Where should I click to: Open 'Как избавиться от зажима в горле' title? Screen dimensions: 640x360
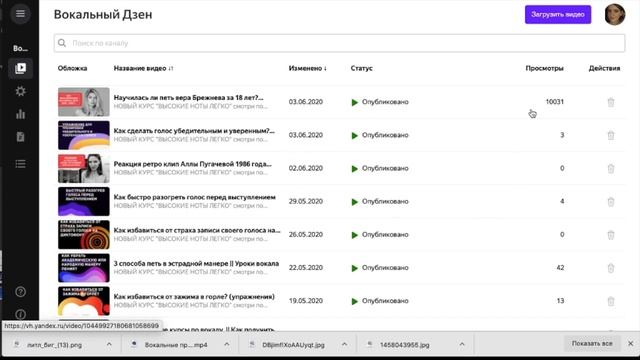(194, 297)
